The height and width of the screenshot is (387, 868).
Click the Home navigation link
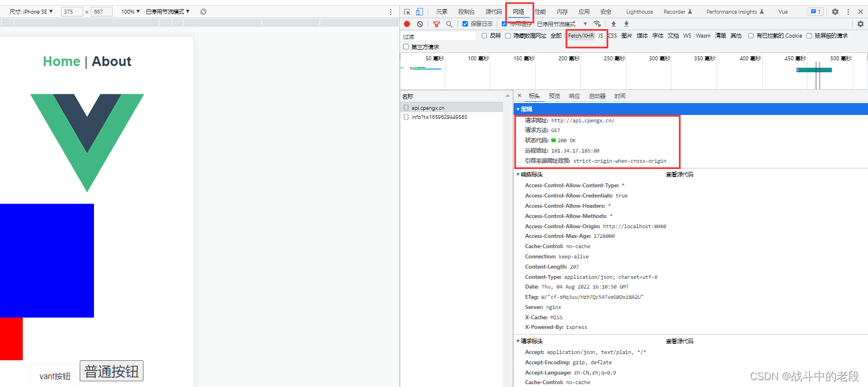click(62, 61)
